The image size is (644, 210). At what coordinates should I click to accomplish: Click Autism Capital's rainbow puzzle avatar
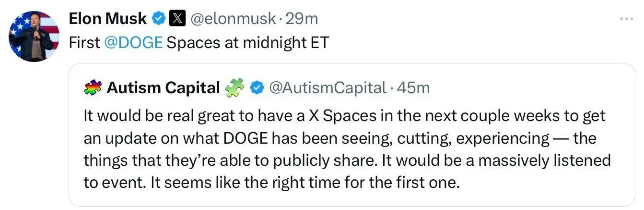93,88
